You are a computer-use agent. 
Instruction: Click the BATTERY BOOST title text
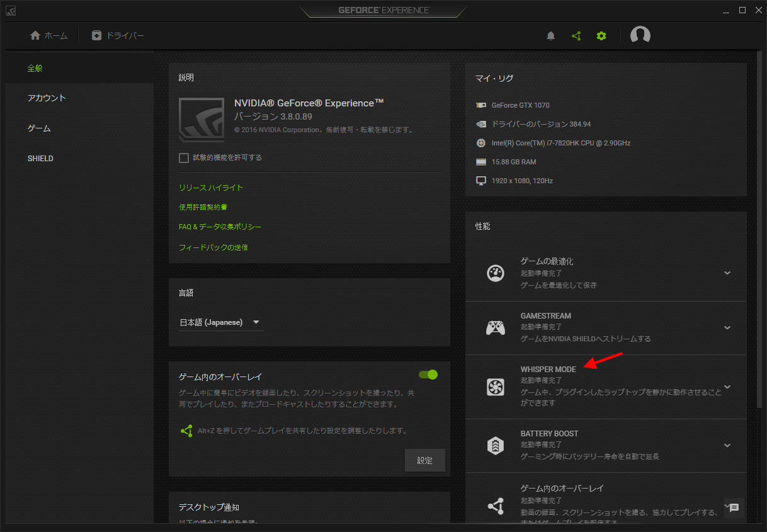pyautogui.click(x=549, y=434)
